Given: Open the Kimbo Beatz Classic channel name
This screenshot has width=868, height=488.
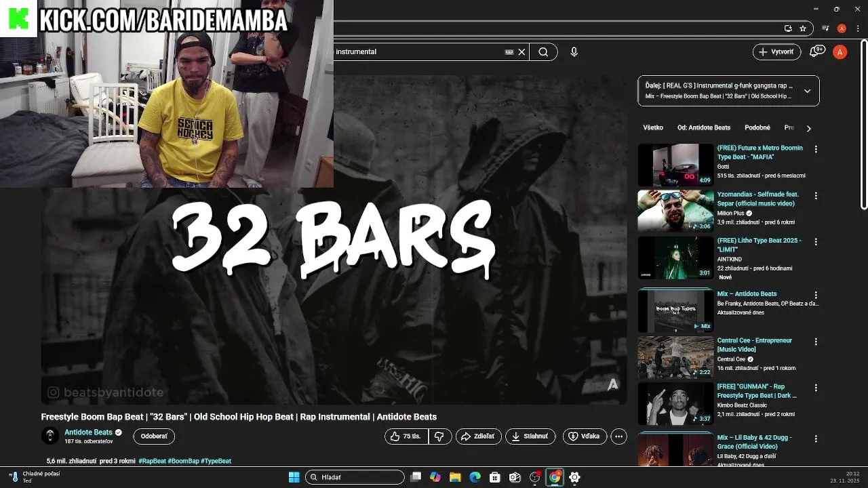Looking at the screenshot, I should pos(743,405).
